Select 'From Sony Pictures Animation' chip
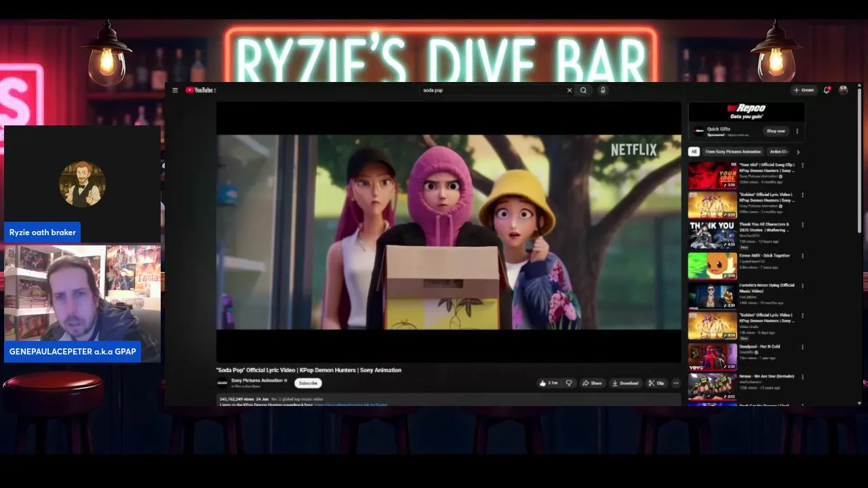Image resolution: width=868 pixels, height=488 pixels. (x=732, y=152)
